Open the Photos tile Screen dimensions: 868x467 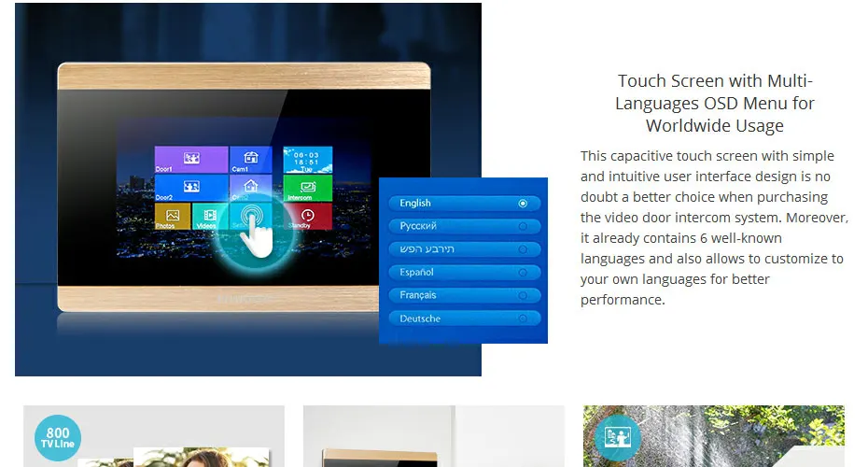point(172,216)
